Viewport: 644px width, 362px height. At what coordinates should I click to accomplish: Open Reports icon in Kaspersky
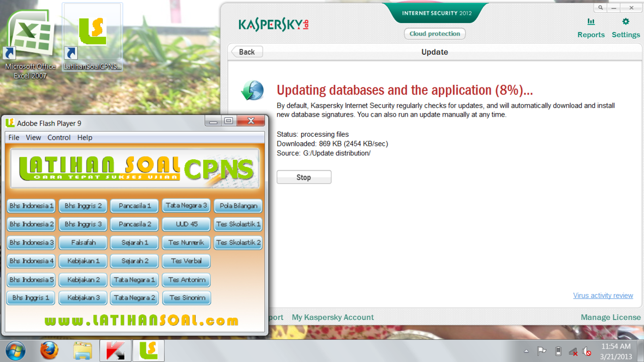click(x=591, y=22)
